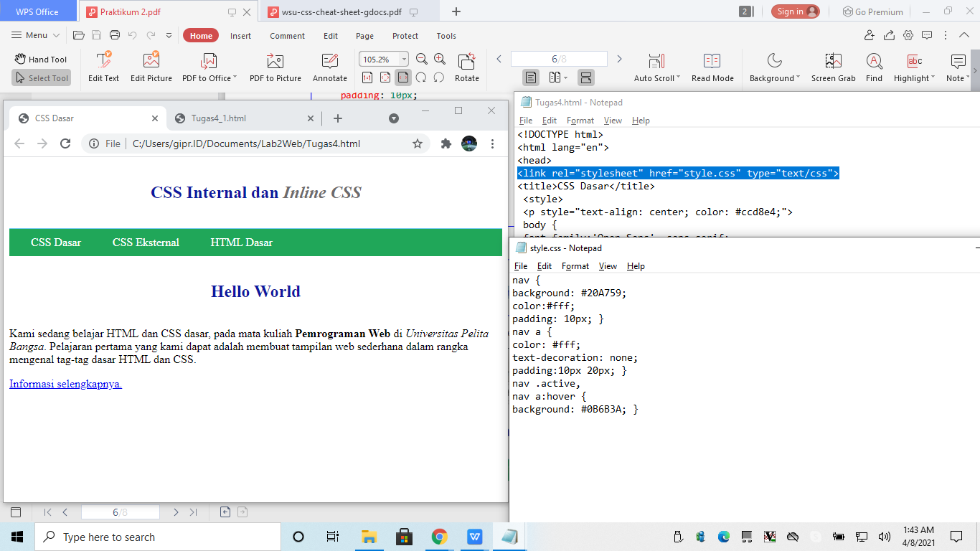The height and width of the screenshot is (551, 980).
Task: Open the WPS Menu dropdown
Action: (34, 34)
